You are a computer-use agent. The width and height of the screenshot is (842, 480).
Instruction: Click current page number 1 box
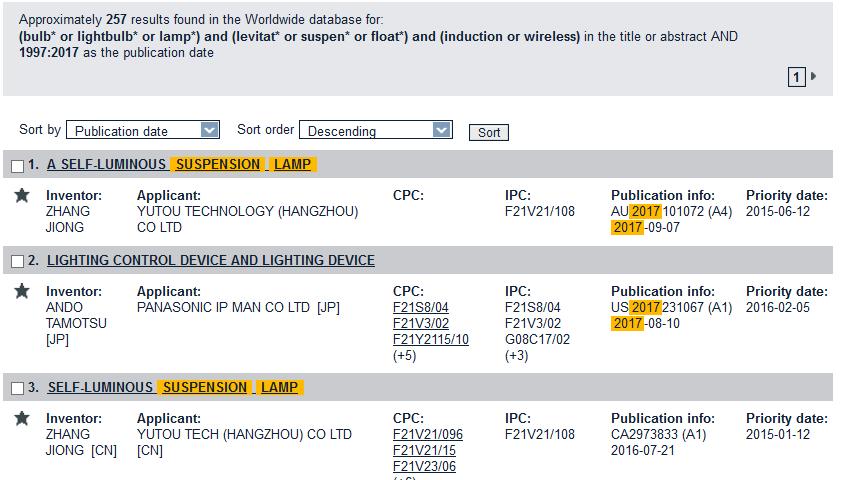coord(797,77)
